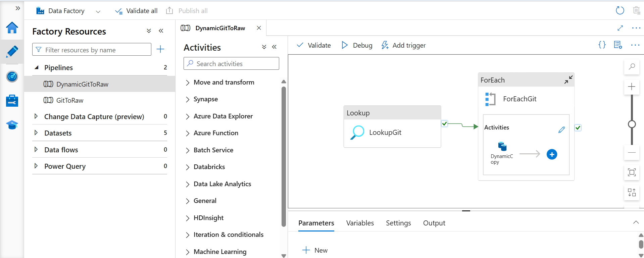Click the canvas search magnifier icon
The width and height of the screenshot is (644, 258).
[632, 67]
